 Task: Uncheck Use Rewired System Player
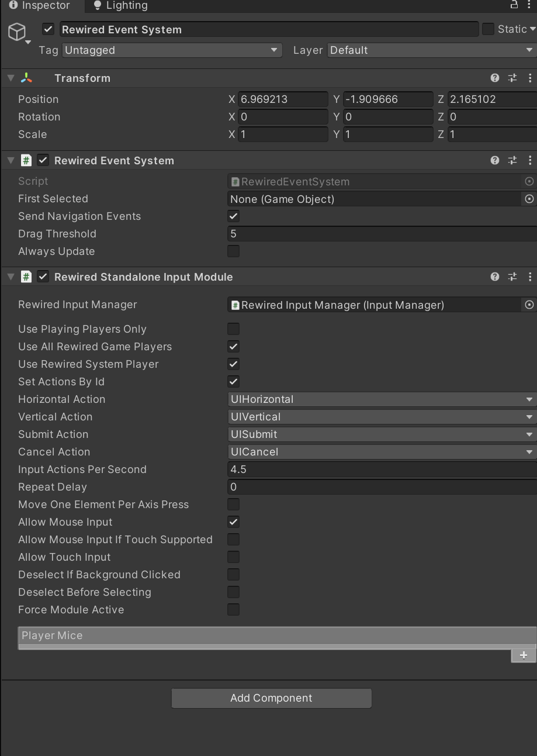tap(234, 364)
